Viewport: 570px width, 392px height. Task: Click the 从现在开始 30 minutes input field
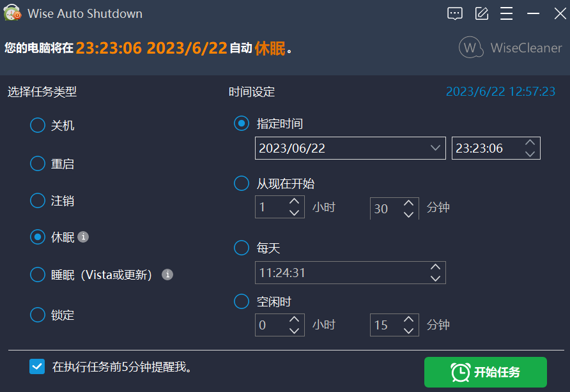coord(394,208)
